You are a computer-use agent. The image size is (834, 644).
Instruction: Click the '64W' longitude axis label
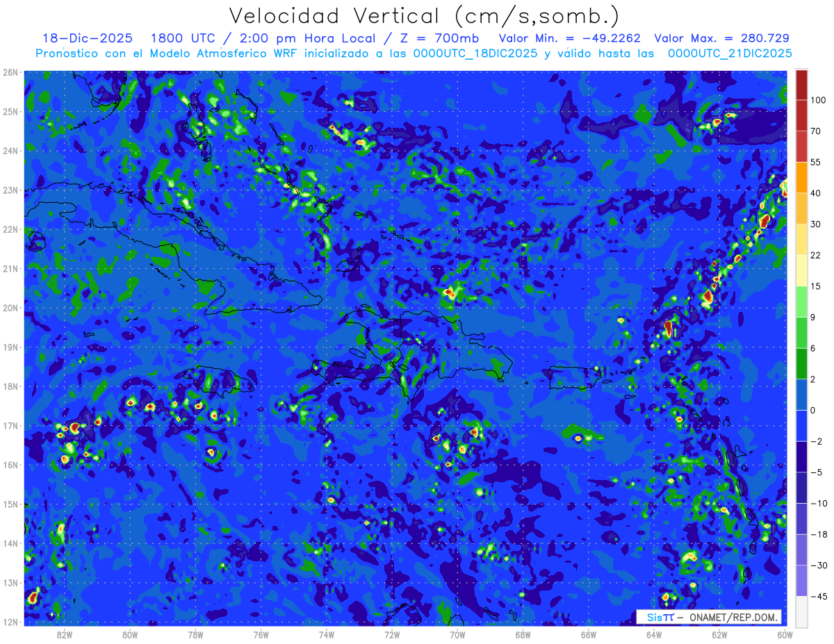pyautogui.click(x=654, y=634)
